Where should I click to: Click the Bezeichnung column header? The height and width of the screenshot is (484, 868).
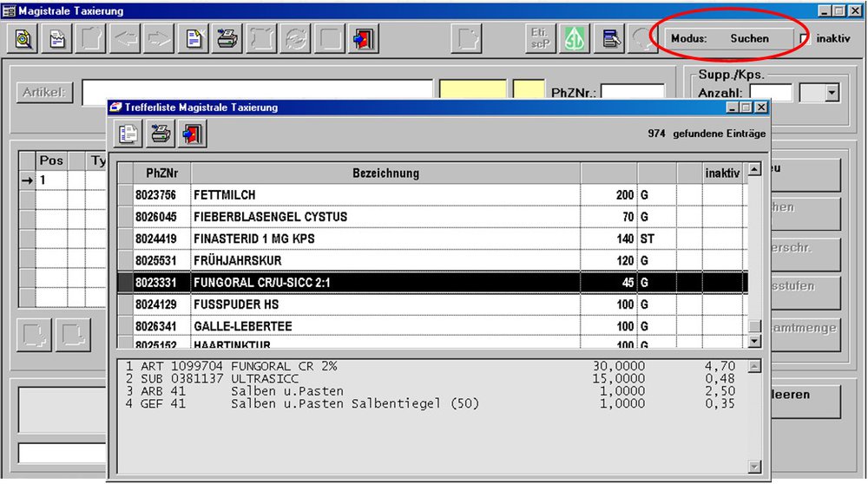coord(385,173)
